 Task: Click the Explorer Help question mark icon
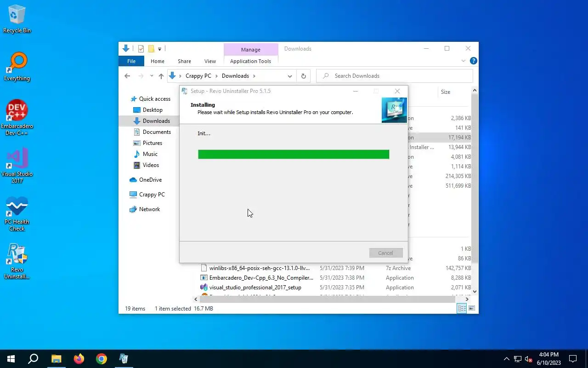pyautogui.click(x=474, y=61)
